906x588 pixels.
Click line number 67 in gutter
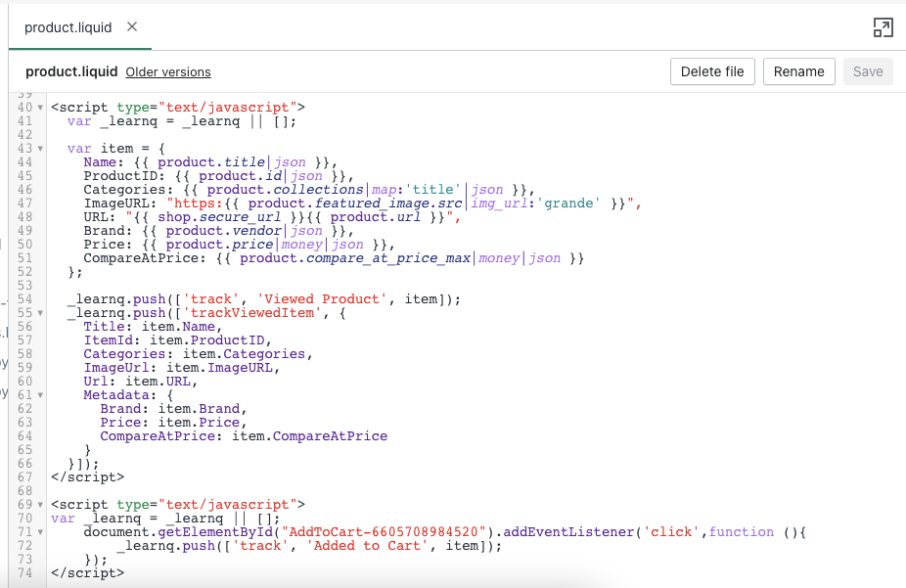point(24,477)
